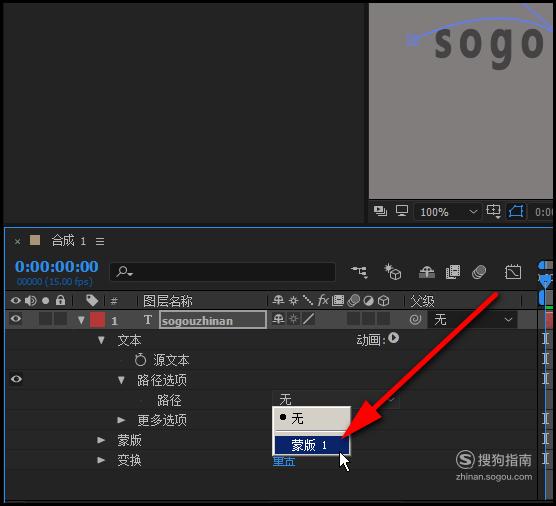Open the 路径 dropdown showing 无
Image resolution: width=556 pixels, height=506 pixels.
click(x=335, y=400)
